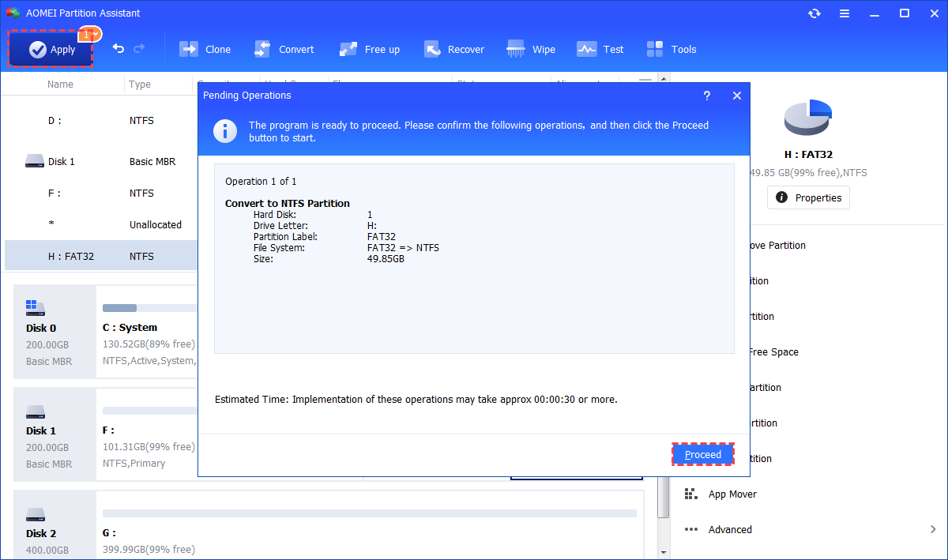
Task: Select the Disk 1 Basic MBR row
Action: 100,161
